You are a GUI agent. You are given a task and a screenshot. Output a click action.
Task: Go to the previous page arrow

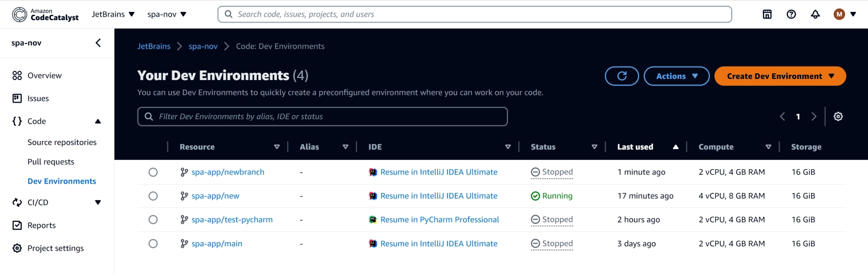click(x=782, y=117)
